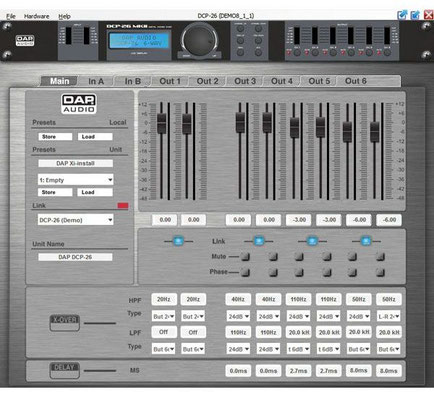Image resolution: width=434 pixels, height=400 pixels.
Task: Mute output channel 6
Action: click(380, 256)
